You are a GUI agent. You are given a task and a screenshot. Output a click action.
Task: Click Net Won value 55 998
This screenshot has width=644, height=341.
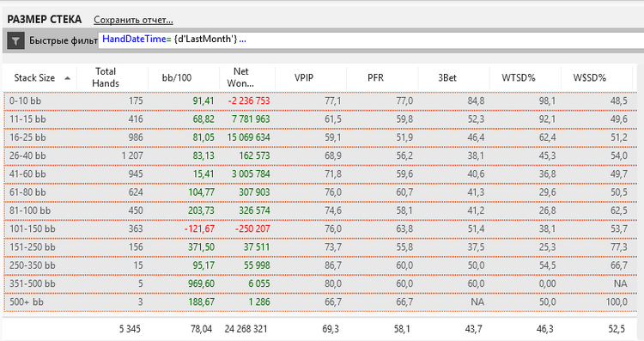coord(257,265)
